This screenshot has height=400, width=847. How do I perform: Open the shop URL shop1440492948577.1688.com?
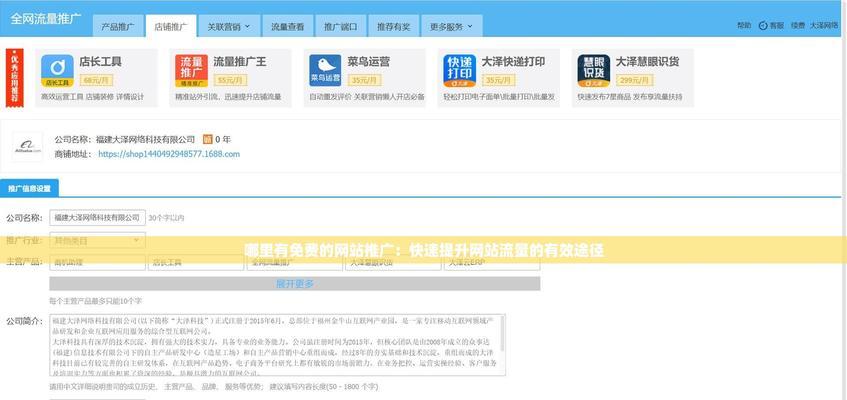[x=169, y=154]
